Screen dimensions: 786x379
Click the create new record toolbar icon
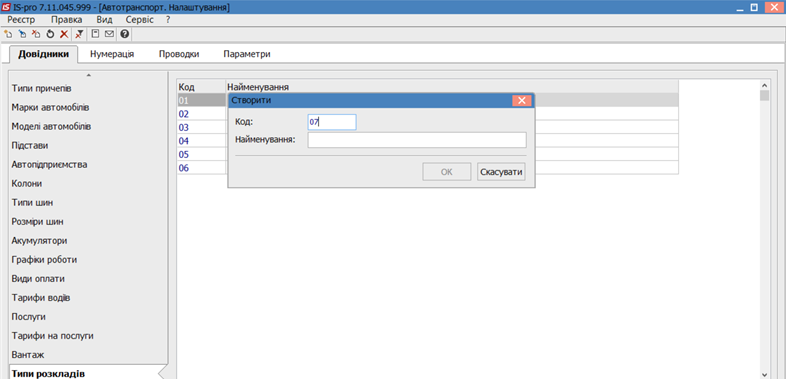pyautogui.click(x=8, y=34)
